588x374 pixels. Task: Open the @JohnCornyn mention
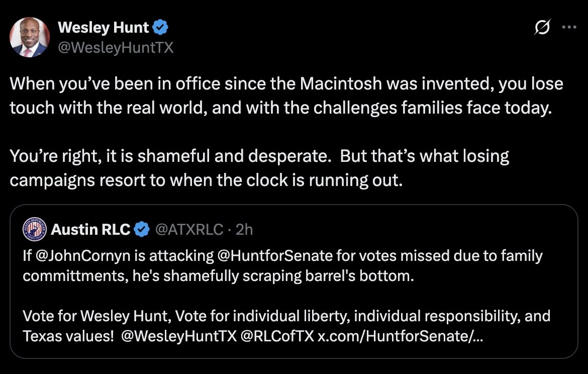point(71,256)
